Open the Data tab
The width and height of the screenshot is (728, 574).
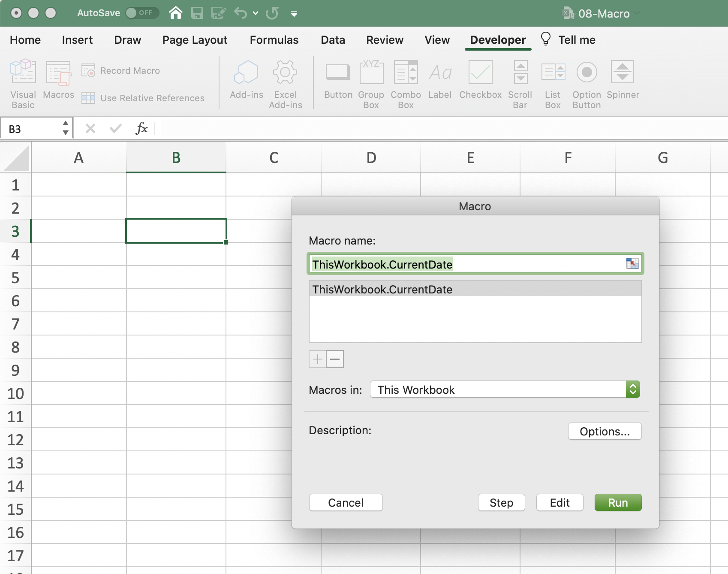click(333, 40)
